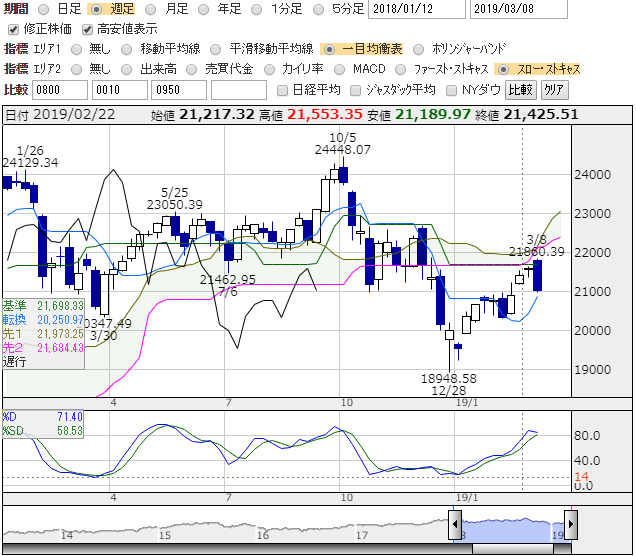
Task: Click the comparison code field 0010
Action: point(120,90)
